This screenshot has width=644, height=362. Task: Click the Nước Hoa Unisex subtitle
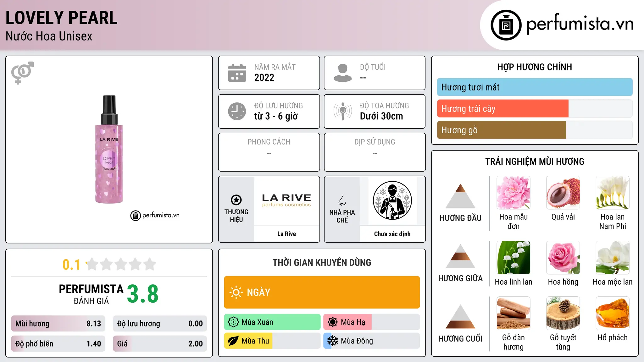tap(49, 36)
